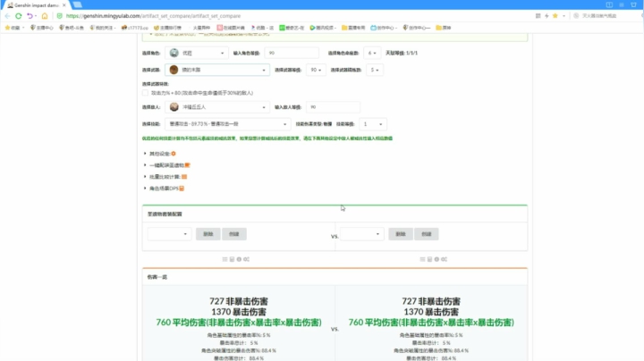Viewport: 644px width, 361px height.
Task: Toggle the 攻击力%+80 weapon effect checkbox
Action: coord(145,93)
